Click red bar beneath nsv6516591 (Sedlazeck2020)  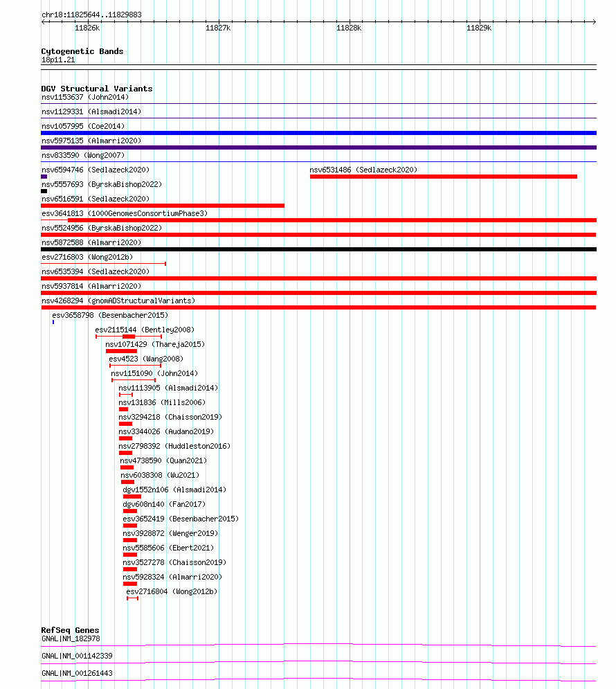pos(163,206)
